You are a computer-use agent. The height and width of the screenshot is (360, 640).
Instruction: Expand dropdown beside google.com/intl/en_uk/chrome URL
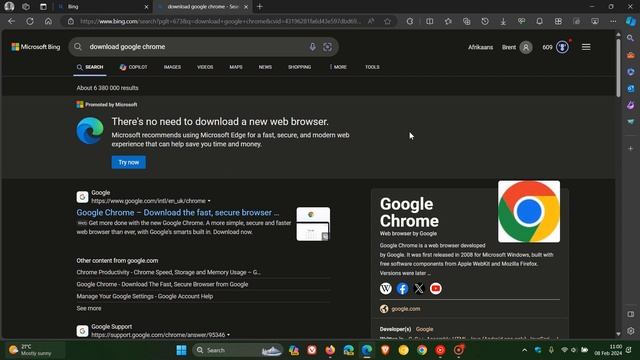point(209,201)
